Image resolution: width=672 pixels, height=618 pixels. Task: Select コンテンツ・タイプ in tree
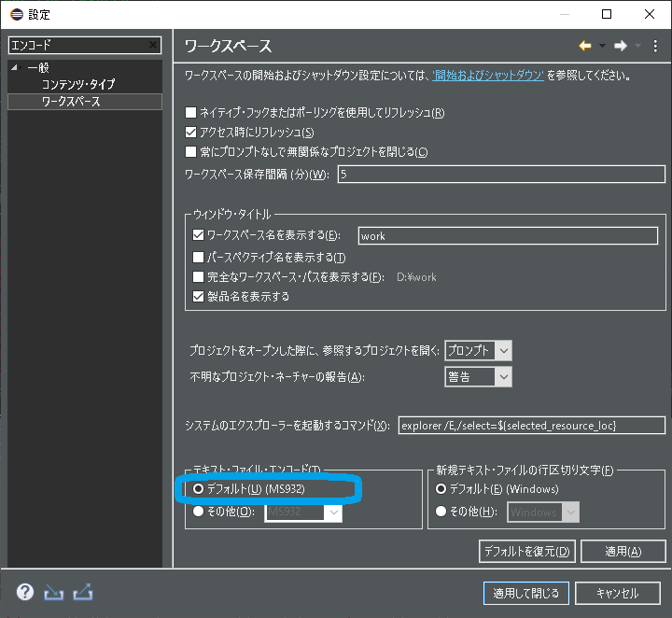[x=78, y=84]
